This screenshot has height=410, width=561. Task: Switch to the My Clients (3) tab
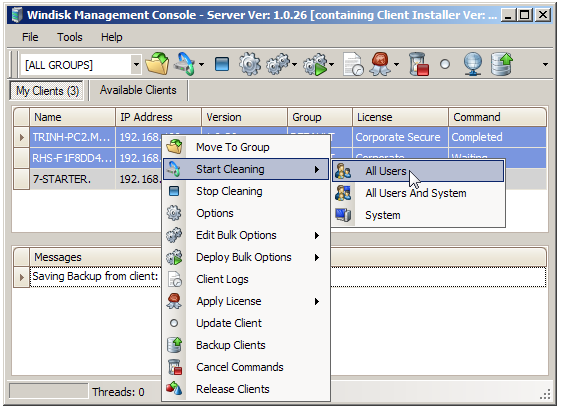(47, 91)
